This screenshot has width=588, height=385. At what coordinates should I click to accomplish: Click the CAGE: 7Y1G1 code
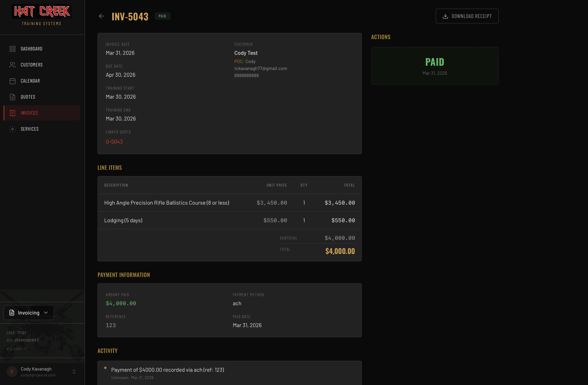click(x=16, y=333)
